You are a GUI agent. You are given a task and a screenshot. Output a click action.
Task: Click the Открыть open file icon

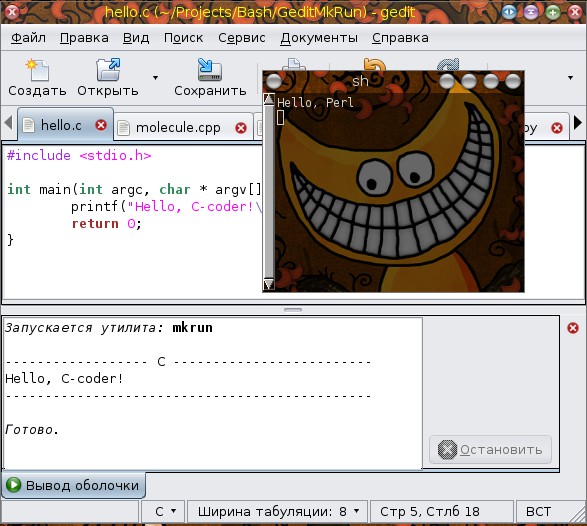point(108,70)
